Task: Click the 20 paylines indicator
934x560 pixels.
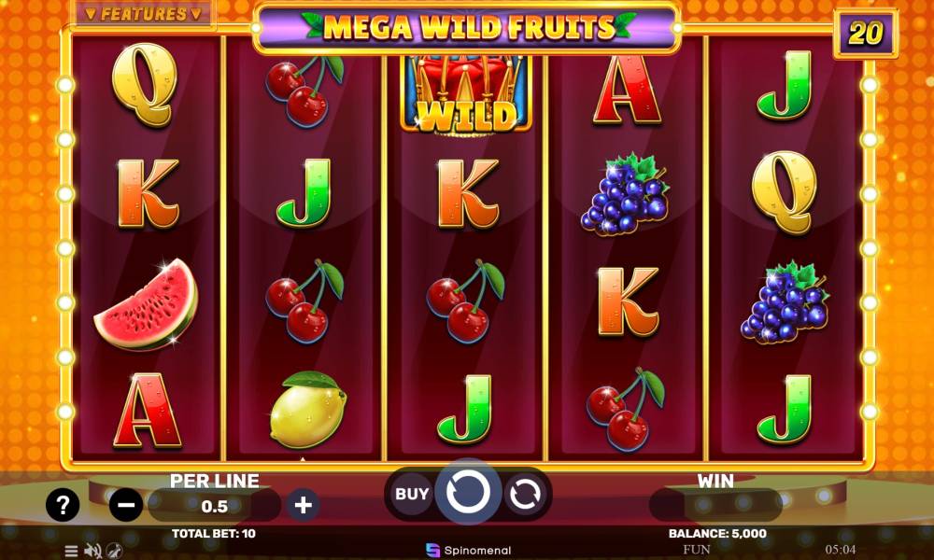Action: [x=866, y=34]
